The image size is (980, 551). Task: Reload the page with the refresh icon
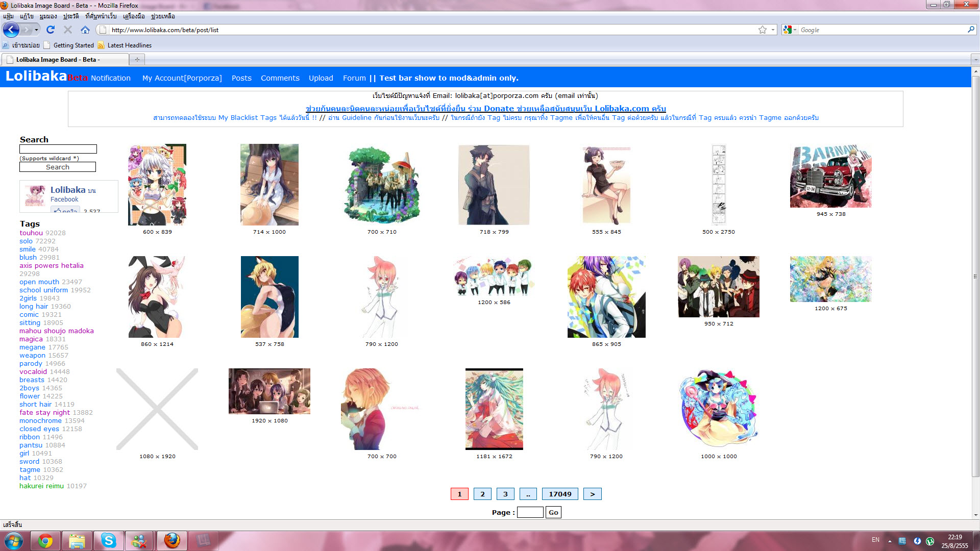click(50, 30)
